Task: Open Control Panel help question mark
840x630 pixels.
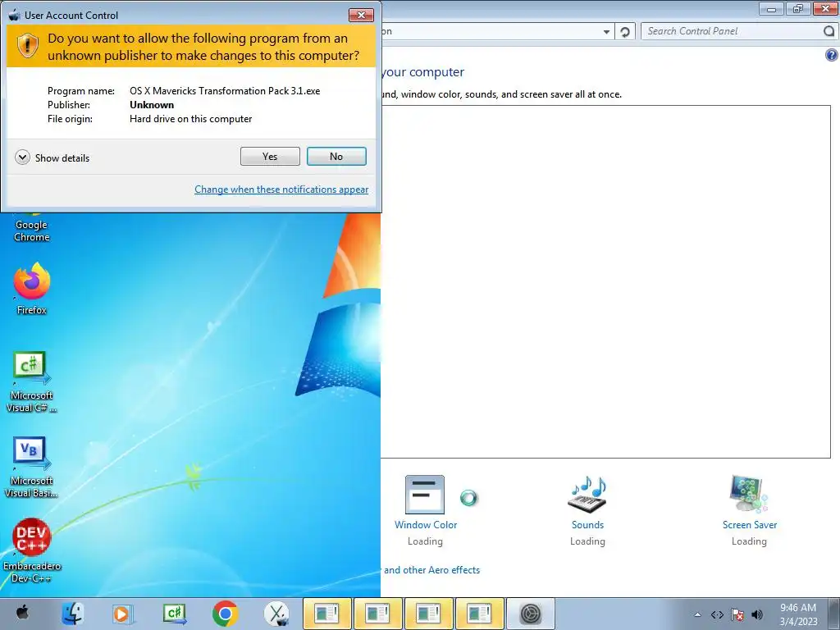Action: pyautogui.click(x=832, y=55)
